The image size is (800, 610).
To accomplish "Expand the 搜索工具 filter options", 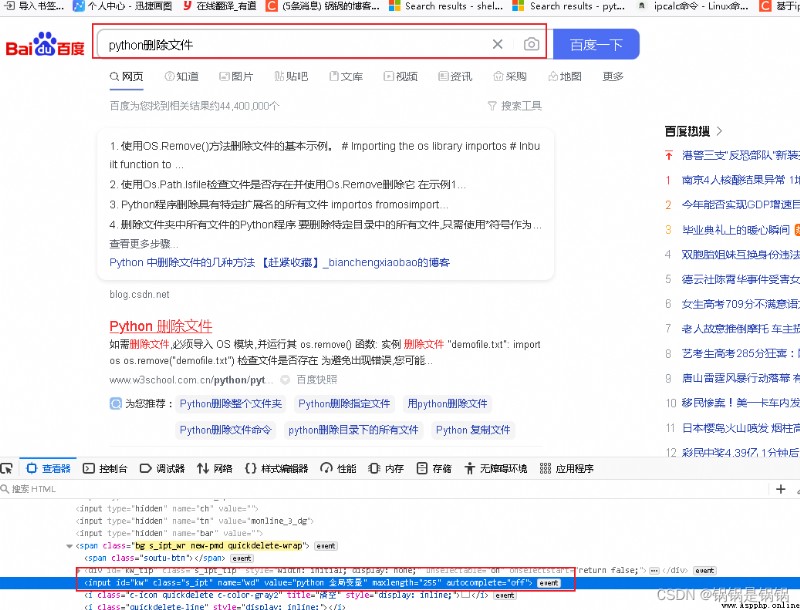I will click(x=515, y=106).
